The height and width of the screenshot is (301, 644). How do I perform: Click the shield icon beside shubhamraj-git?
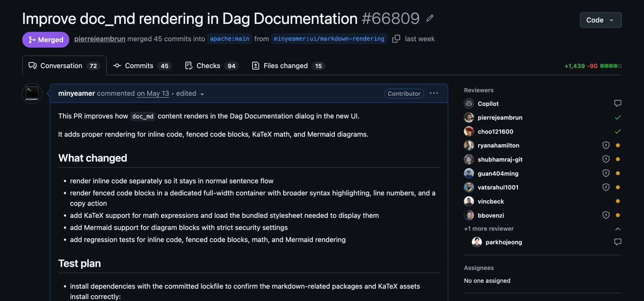pos(606,159)
